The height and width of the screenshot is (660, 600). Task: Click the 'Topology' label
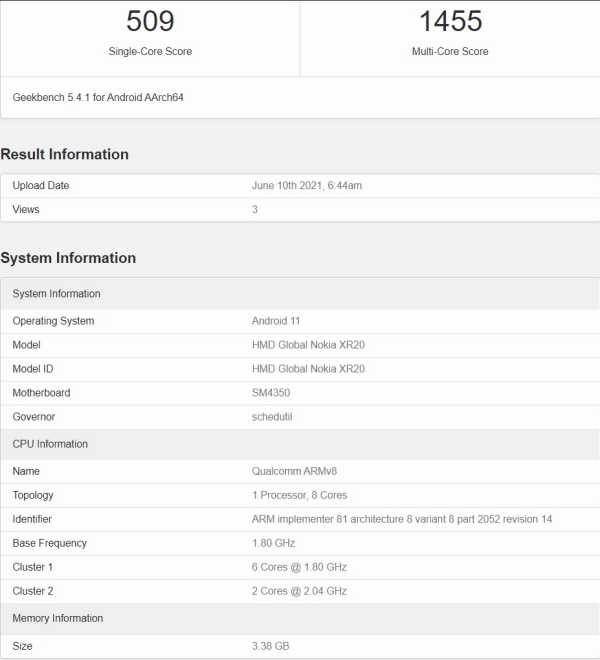tap(33, 495)
